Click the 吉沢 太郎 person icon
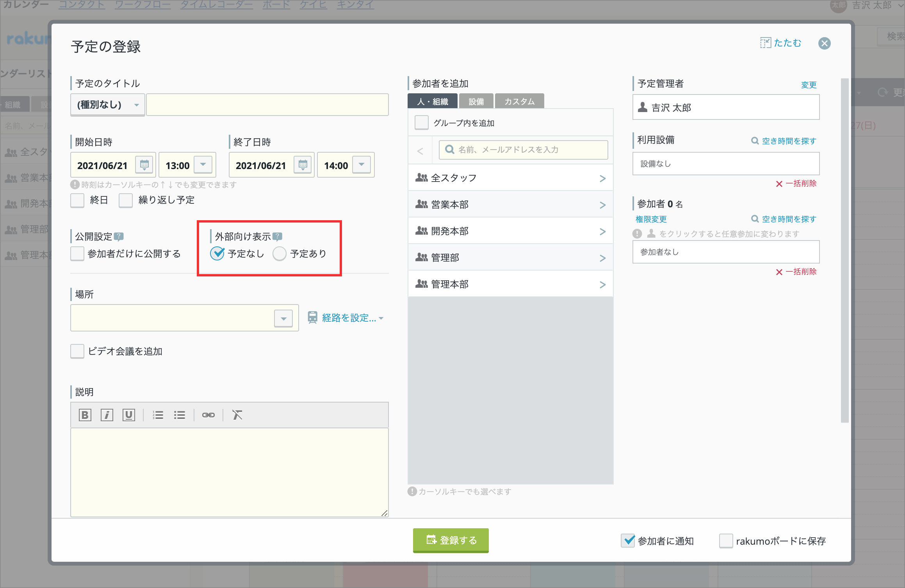905x588 pixels. click(642, 107)
